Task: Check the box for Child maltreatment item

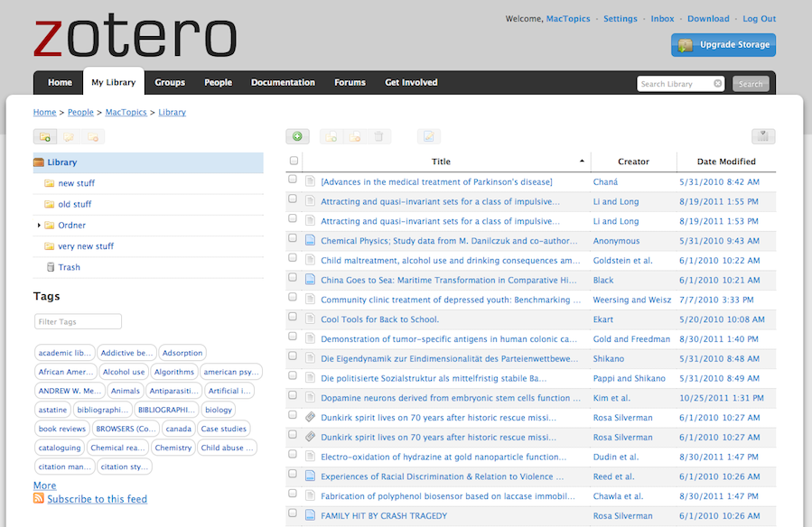Action: [293, 258]
